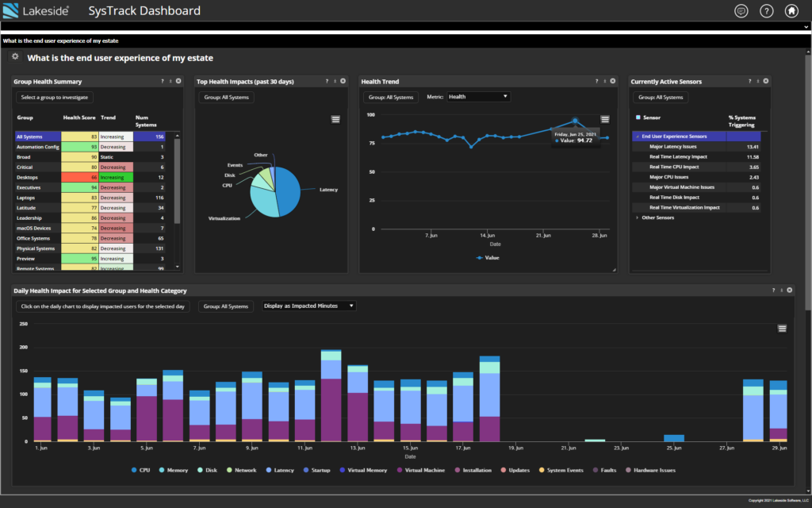Toggle CPU series in bar chart legend
This screenshot has width=812, height=508.
click(140, 470)
